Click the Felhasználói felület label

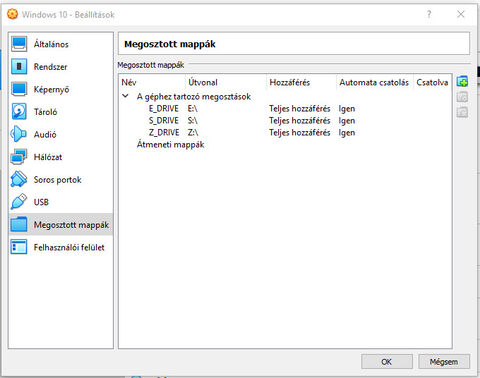(x=69, y=247)
